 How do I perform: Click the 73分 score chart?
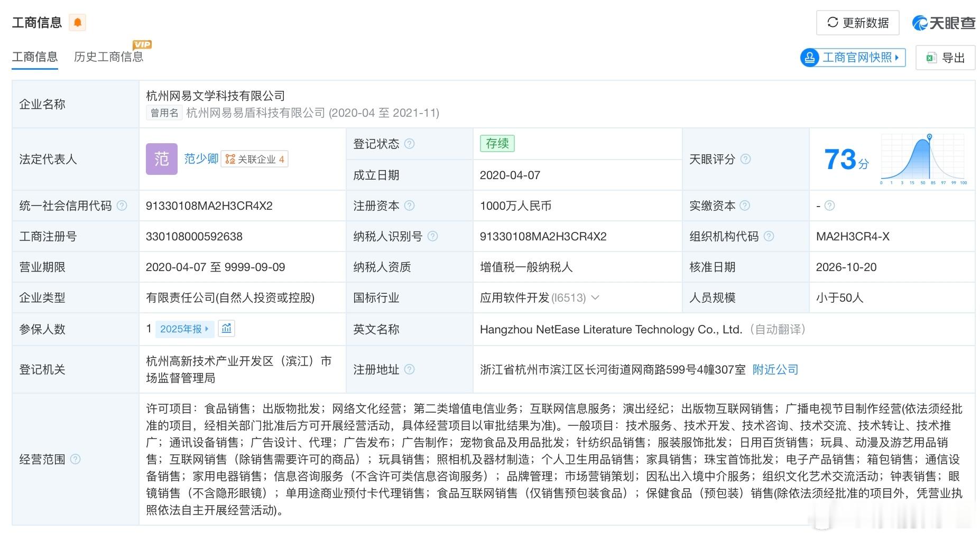[923, 159]
